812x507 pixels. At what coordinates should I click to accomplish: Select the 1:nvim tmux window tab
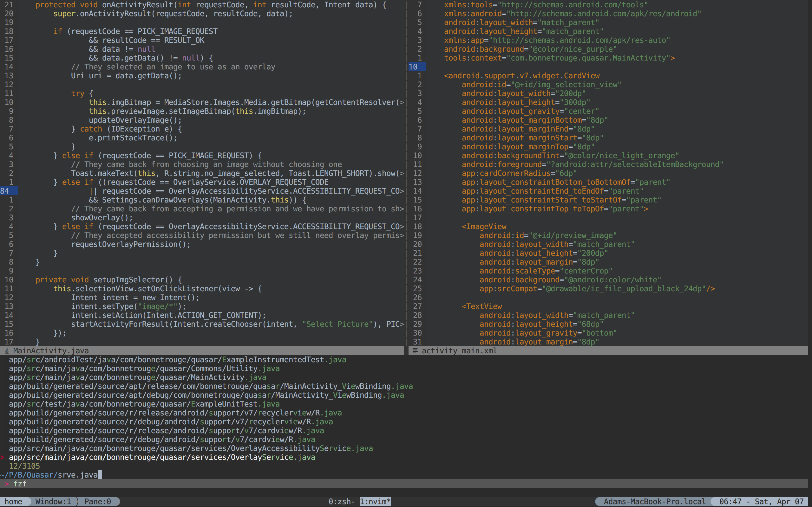(375, 501)
